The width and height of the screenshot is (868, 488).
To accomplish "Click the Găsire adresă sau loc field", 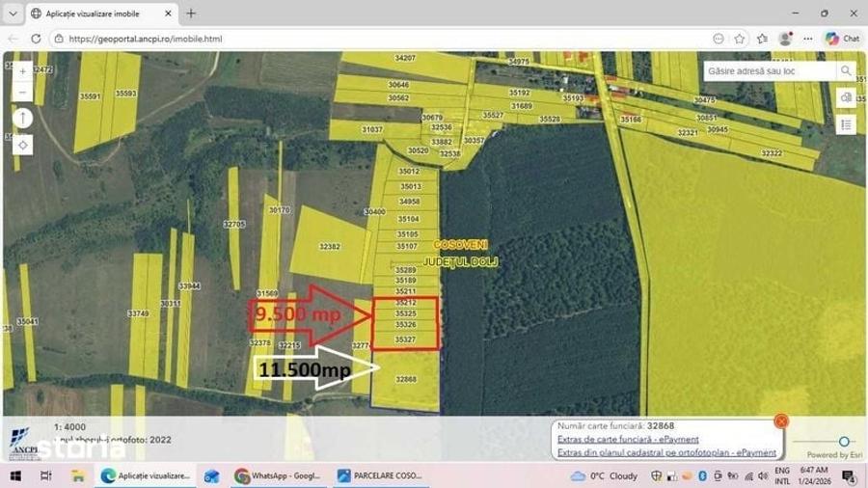I will [x=770, y=70].
